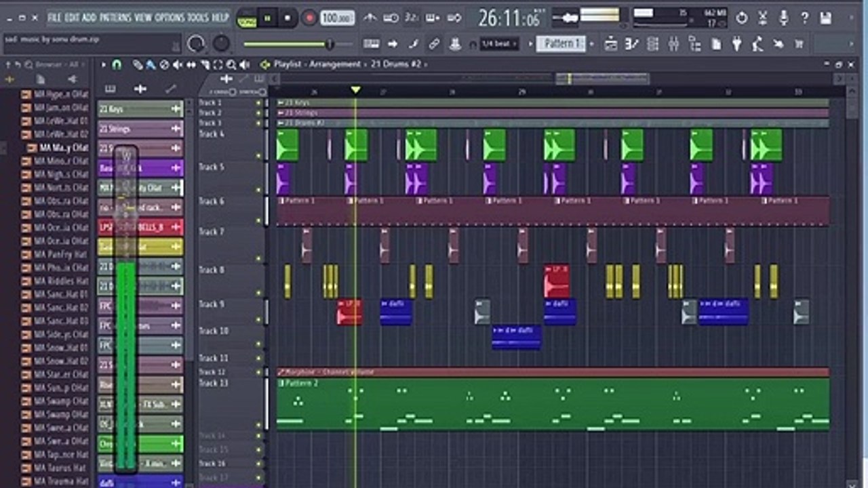Stop playback with the stop button
The image size is (868, 488).
pos(289,19)
